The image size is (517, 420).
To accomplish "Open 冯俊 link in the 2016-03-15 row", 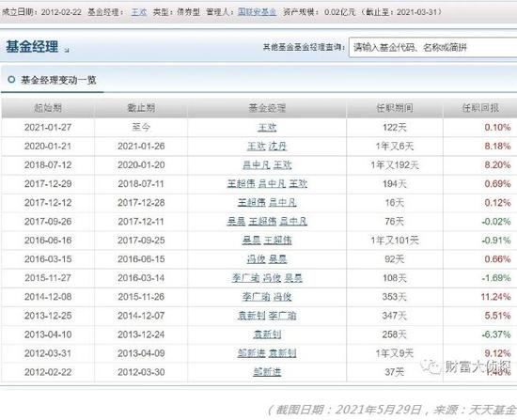I will tap(257, 259).
